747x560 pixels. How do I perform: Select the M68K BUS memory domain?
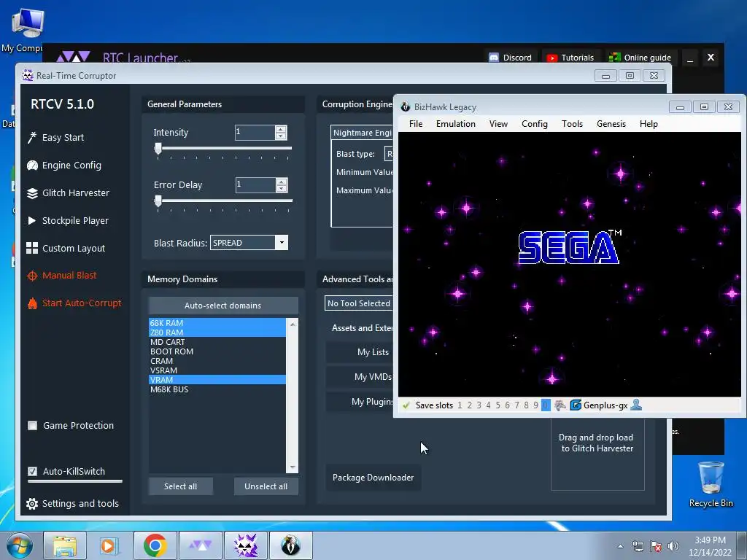coord(217,389)
